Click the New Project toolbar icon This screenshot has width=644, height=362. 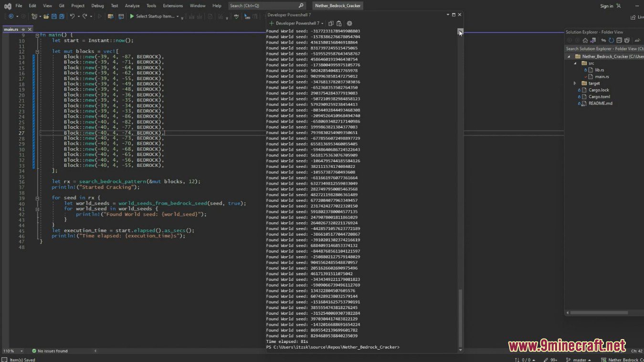pyautogui.click(x=34, y=16)
